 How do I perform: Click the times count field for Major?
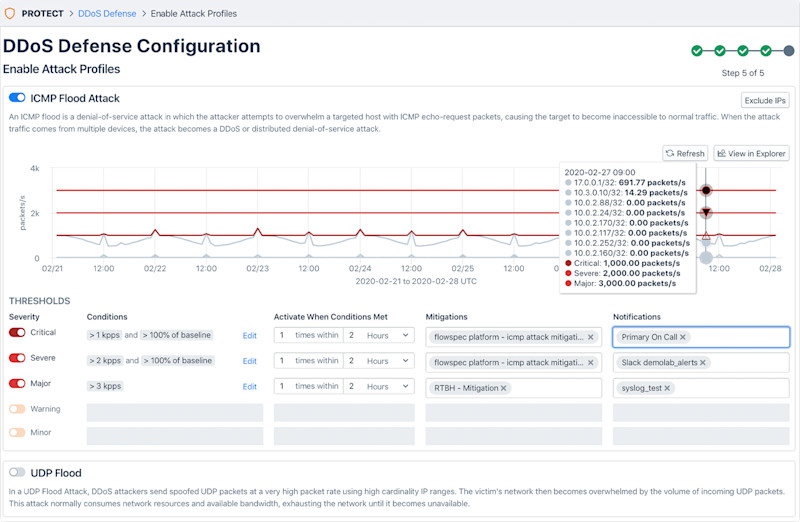(x=283, y=386)
